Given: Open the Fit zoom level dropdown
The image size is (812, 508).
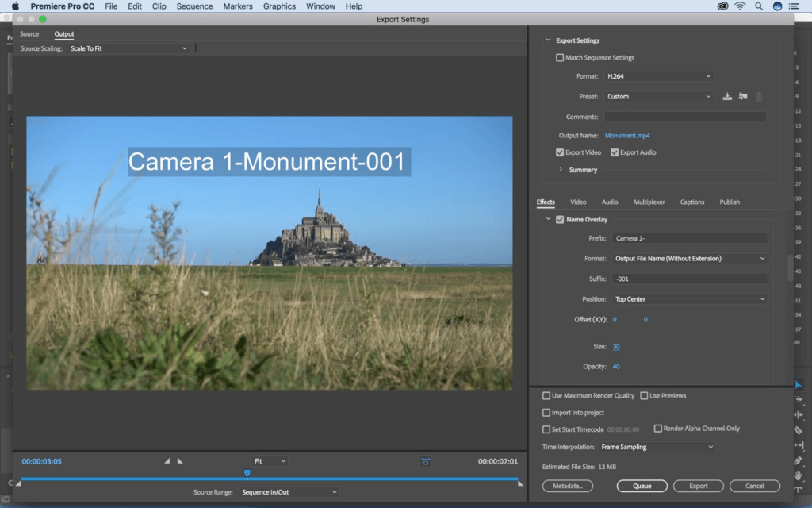Looking at the screenshot, I should click(270, 461).
